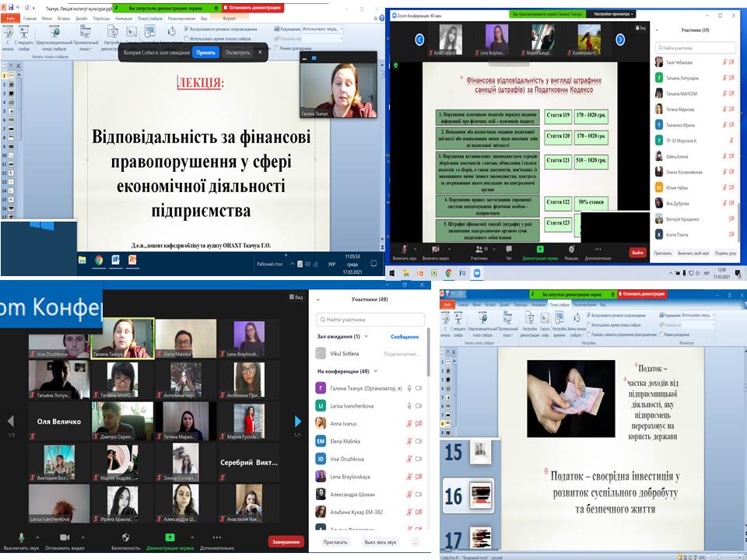Click Zoom icon in top-right window's taskbar
Screen dimensions: 747x560
[477, 273]
